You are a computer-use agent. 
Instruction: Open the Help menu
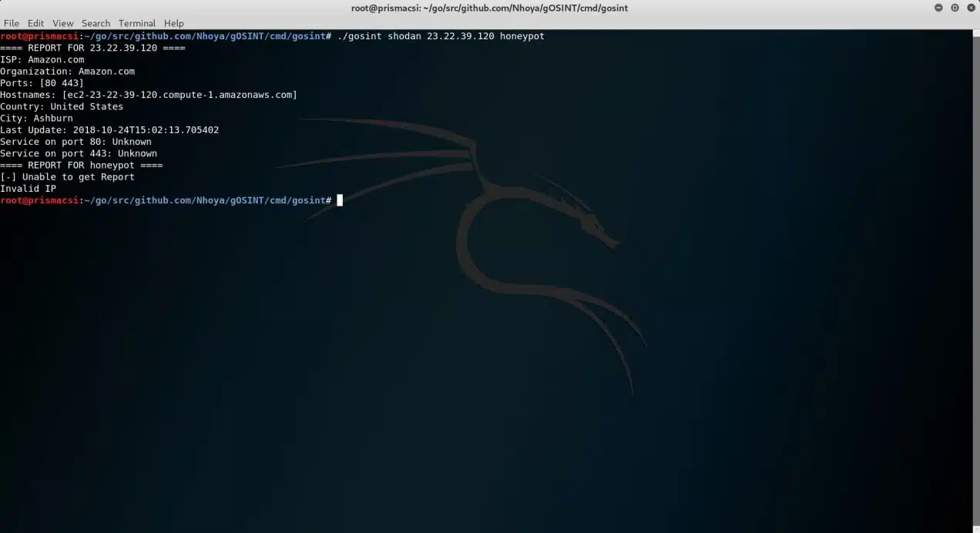(173, 23)
